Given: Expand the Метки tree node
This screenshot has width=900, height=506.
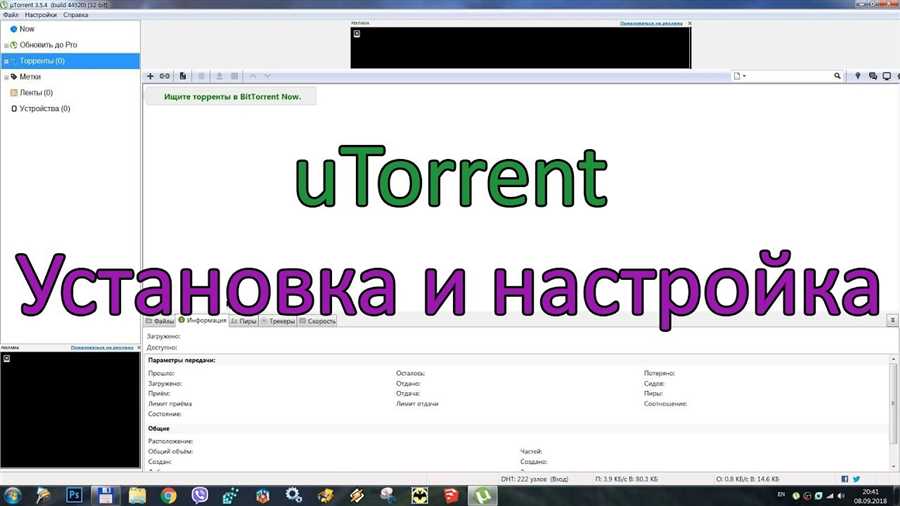Looking at the screenshot, I should click(6, 77).
